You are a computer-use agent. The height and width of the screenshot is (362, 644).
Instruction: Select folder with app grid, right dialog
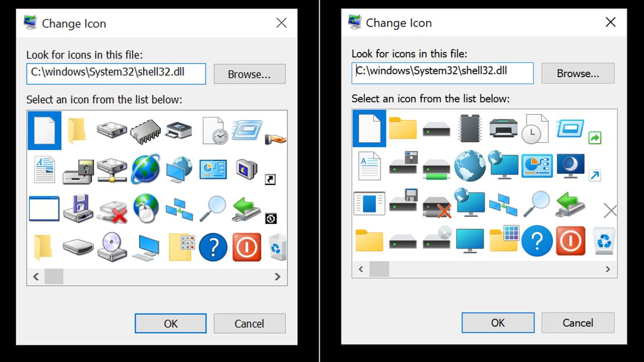(x=504, y=239)
